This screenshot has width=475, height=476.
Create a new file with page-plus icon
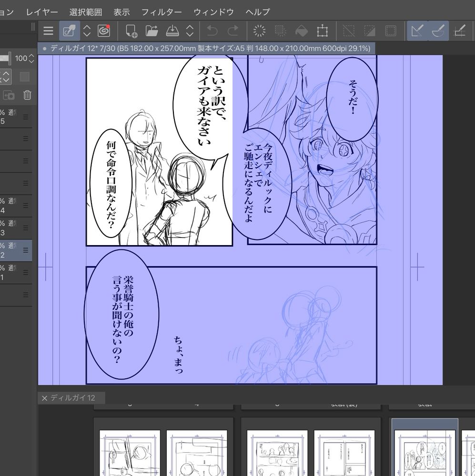point(131,30)
